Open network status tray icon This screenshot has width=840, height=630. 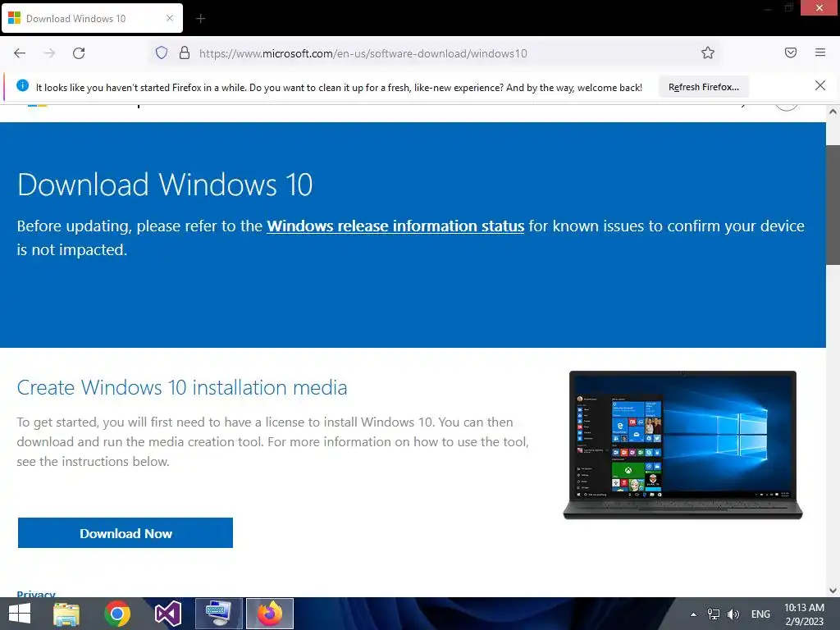(x=714, y=614)
